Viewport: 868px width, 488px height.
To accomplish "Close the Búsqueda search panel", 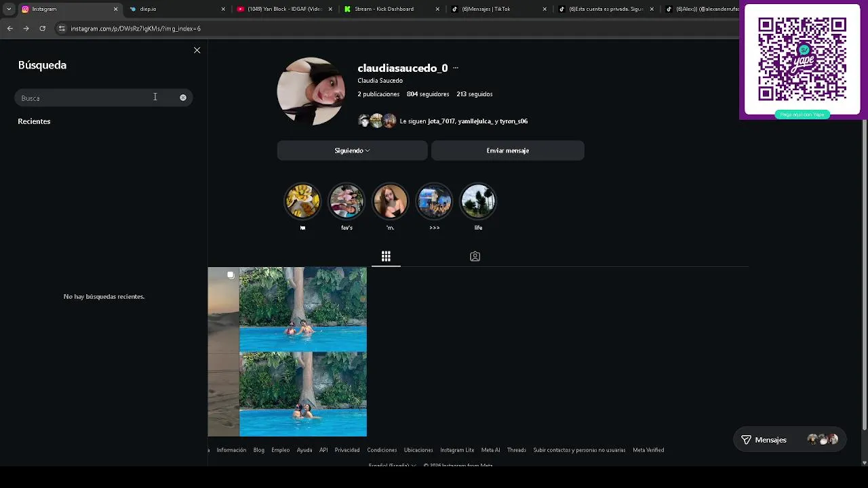I will click(x=197, y=50).
